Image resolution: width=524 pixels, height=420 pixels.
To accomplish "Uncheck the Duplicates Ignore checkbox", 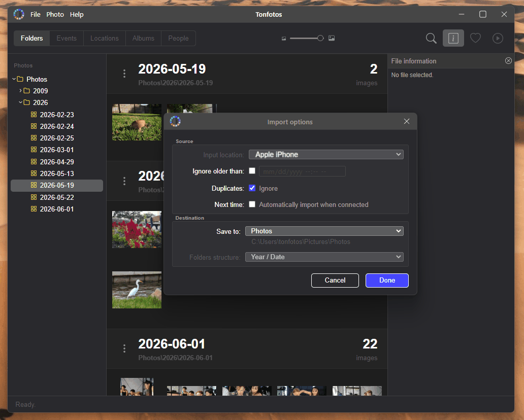I will click(x=252, y=188).
